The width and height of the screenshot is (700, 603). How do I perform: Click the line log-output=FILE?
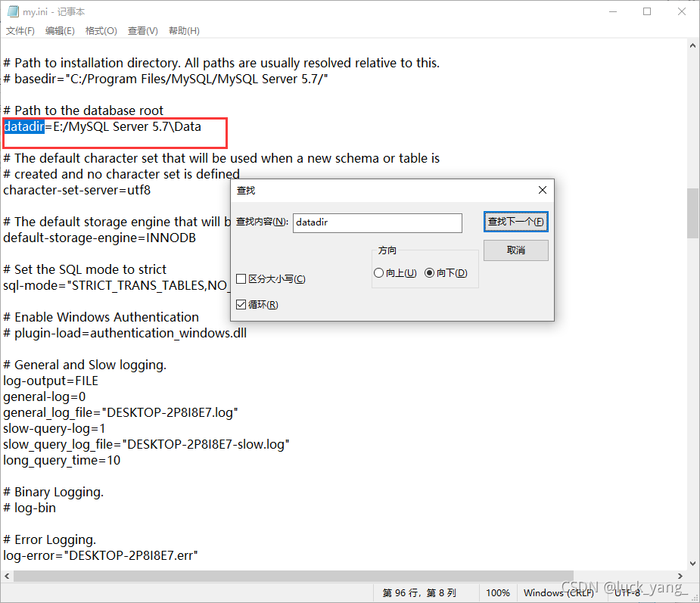point(51,381)
